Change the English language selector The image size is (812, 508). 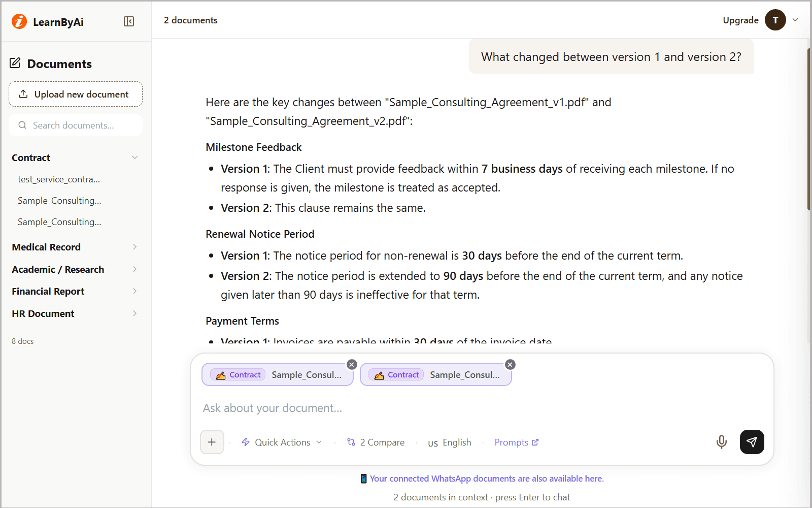coord(450,442)
